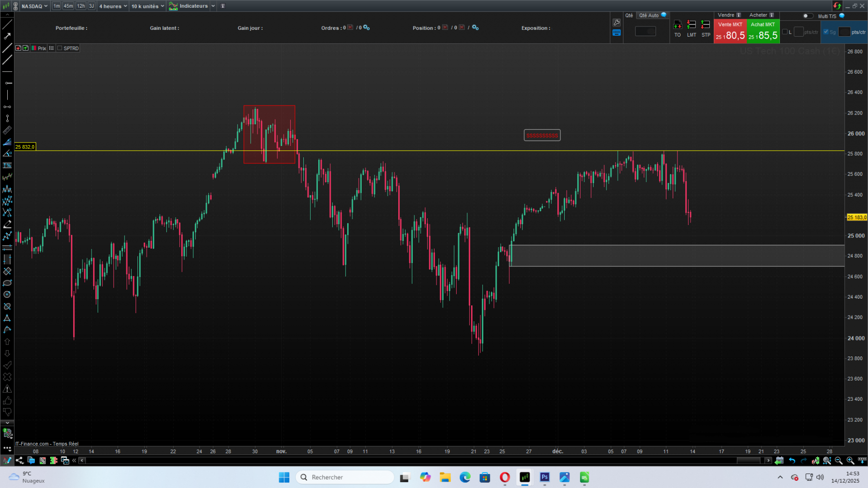Click the wrench settings icon in trading panel

tap(617, 23)
